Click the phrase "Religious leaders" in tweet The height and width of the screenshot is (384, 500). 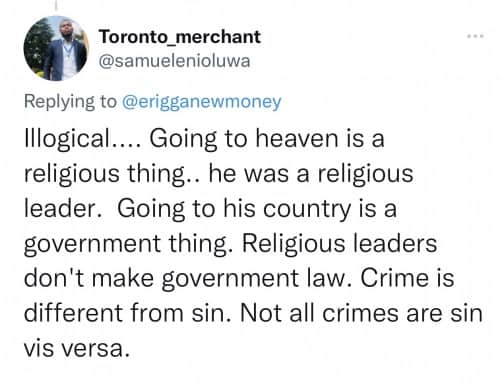click(339, 244)
